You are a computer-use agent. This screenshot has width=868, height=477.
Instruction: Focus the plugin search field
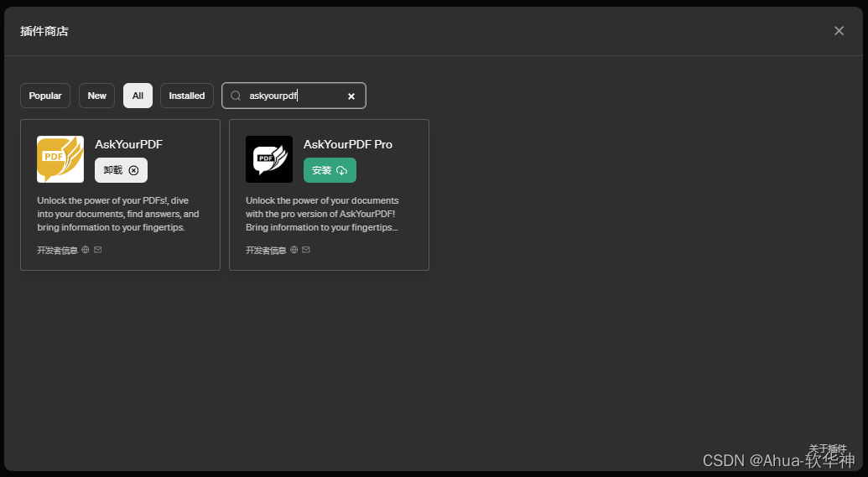[x=294, y=96]
